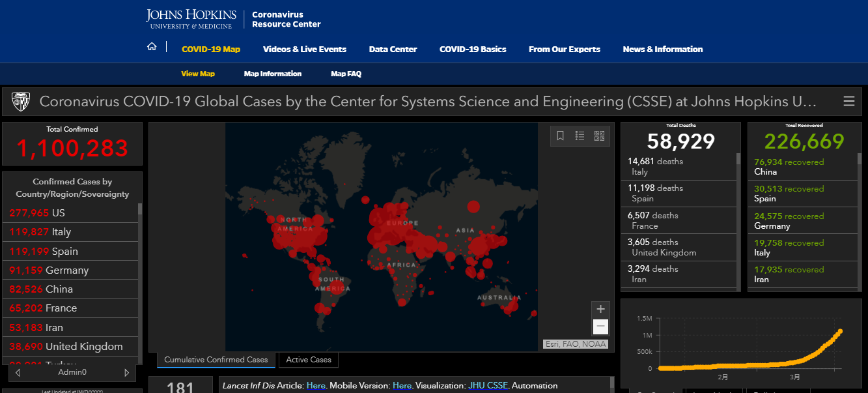Select the Map Information sub-tab
The image size is (868, 393).
click(x=273, y=74)
